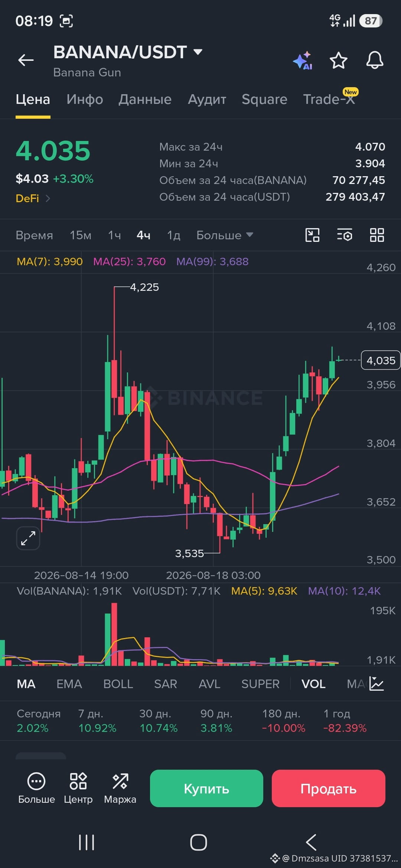Image resolution: width=401 pixels, height=868 pixels.
Task: Tap the Vol(BANANA) 1,91K label
Action: pos(69,591)
